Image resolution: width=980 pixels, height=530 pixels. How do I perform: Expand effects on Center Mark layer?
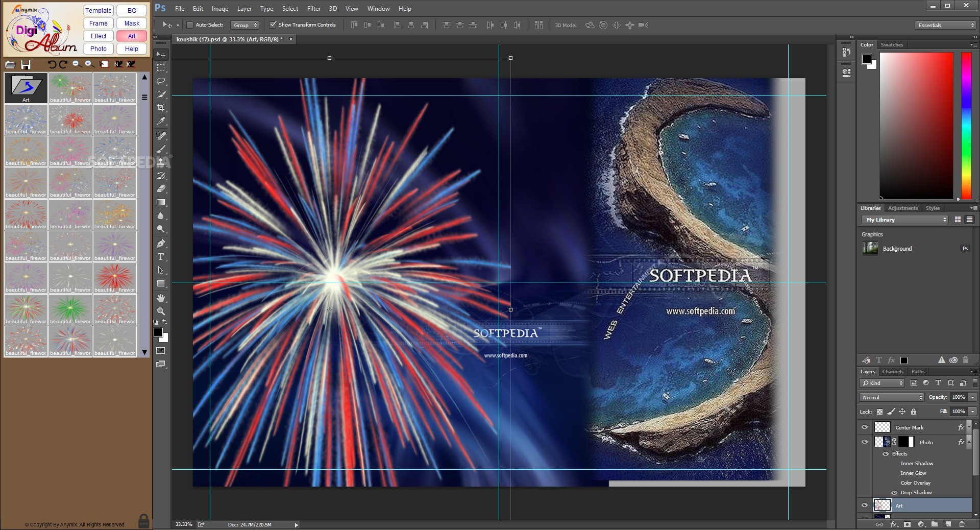pyautogui.click(x=969, y=427)
